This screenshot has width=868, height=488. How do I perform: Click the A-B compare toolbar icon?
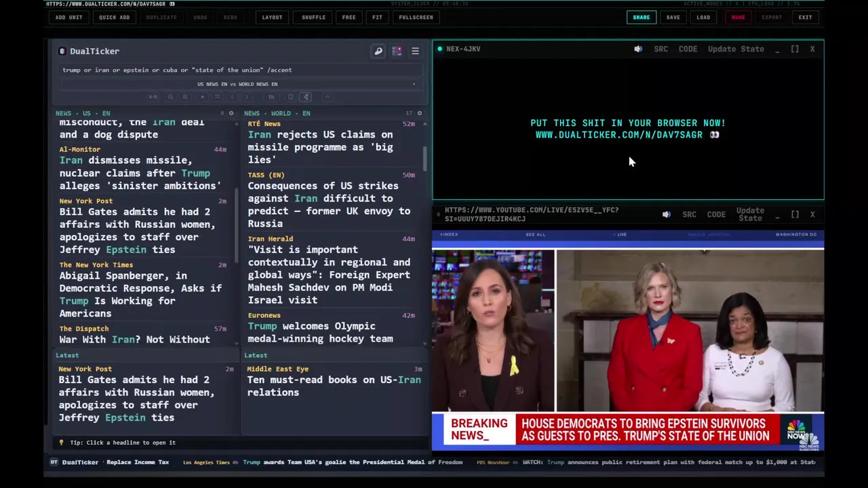(x=153, y=97)
